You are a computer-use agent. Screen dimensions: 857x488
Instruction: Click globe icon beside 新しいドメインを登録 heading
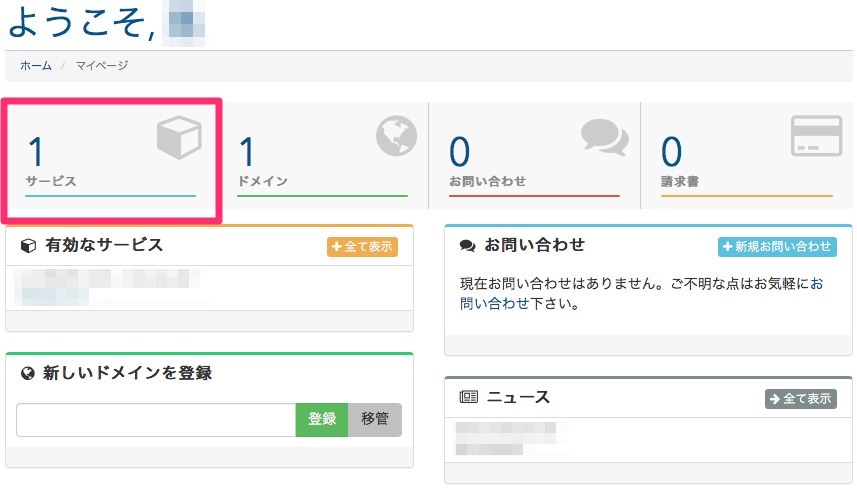tap(28, 373)
